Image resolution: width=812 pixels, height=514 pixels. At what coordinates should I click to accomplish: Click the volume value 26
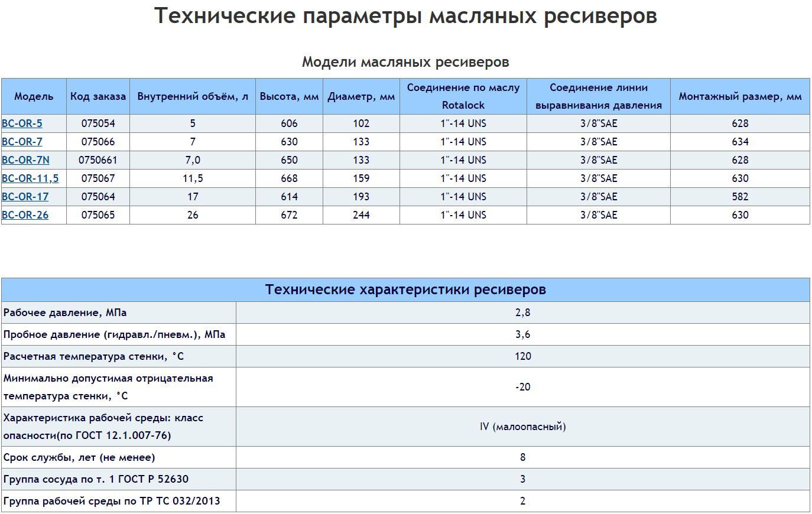(193, 215)
